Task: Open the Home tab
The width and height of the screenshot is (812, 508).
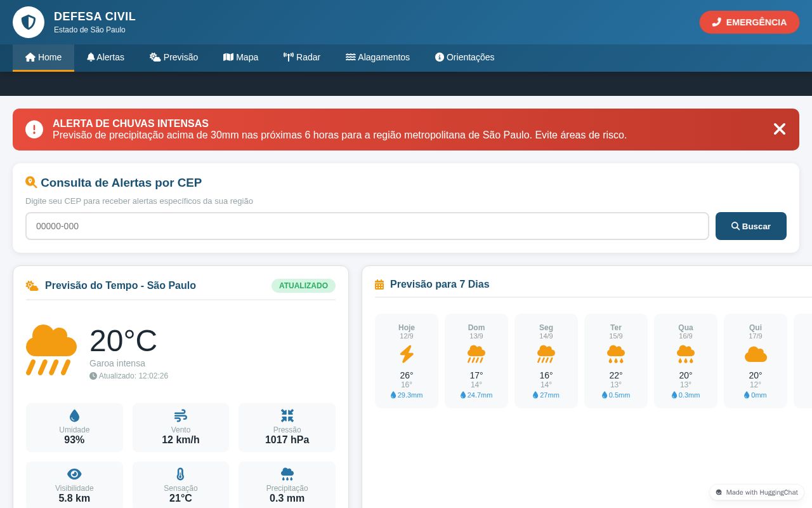Action: pyautogui.click(x=43, y=57)
